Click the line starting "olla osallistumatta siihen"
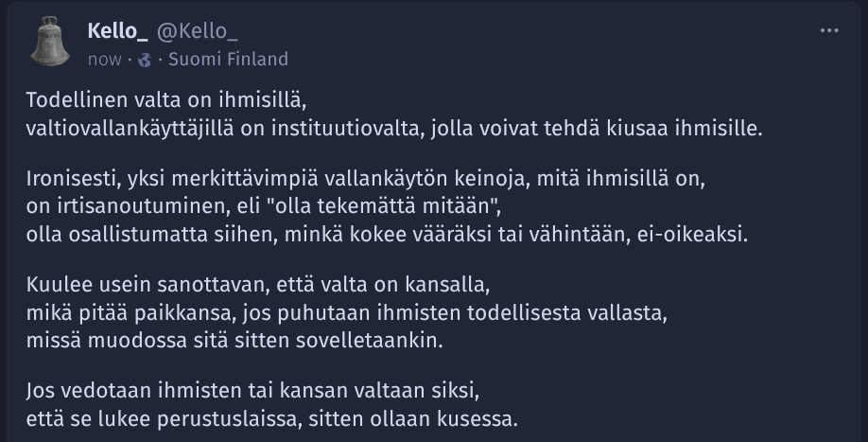Screen dimensions: 868x442 pos(387,235)
